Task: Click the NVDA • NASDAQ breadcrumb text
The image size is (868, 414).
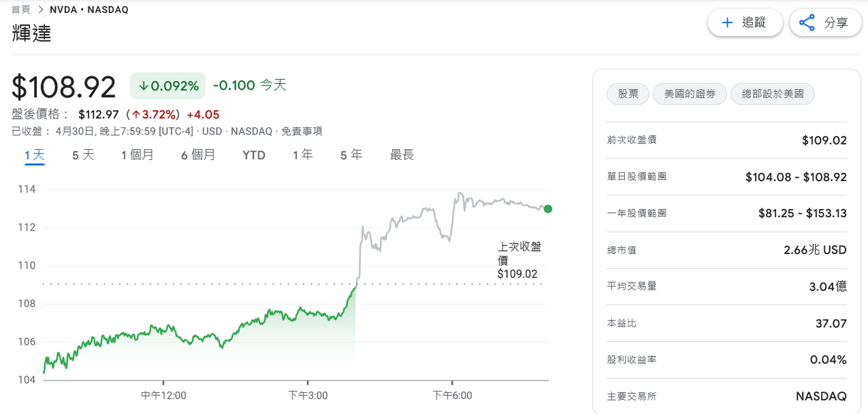Action: [x=89, y=9]
